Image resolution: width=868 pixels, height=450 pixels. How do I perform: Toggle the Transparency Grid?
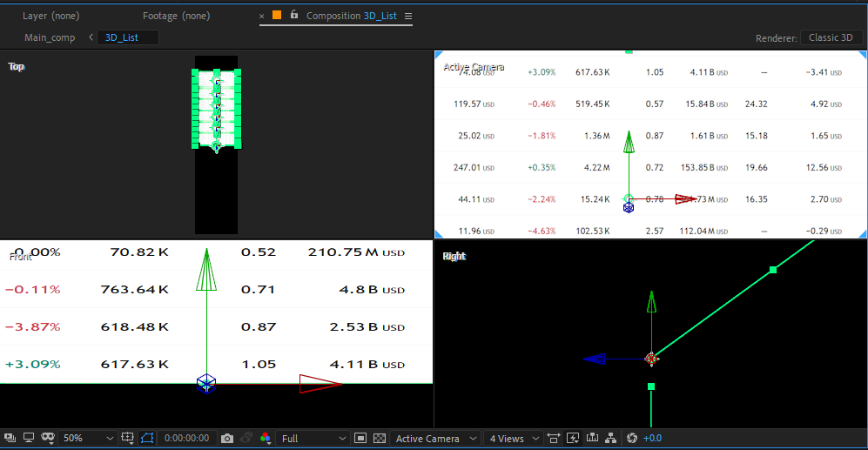click(x=380, y=439)
